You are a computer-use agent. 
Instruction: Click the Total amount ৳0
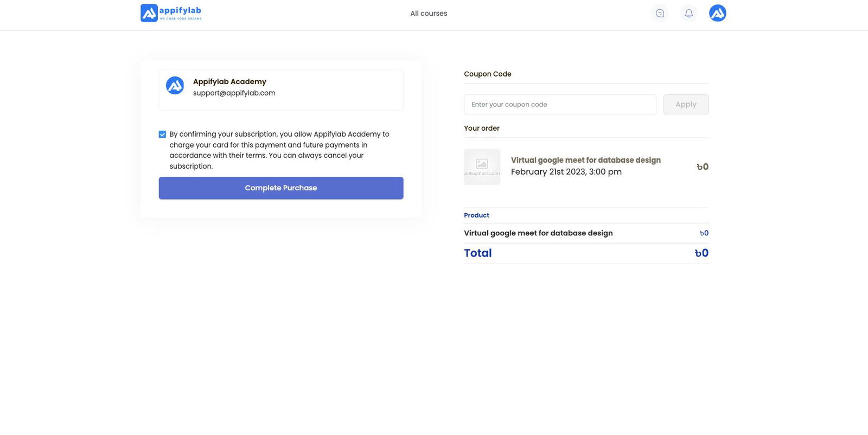[701, 253]
